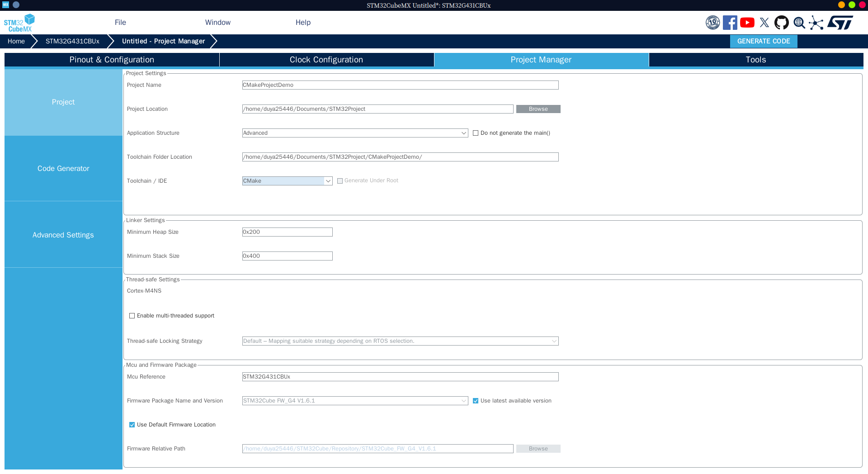Toggle Generate Under Root checkbox
868x474 pixels.
coord(340,181)
